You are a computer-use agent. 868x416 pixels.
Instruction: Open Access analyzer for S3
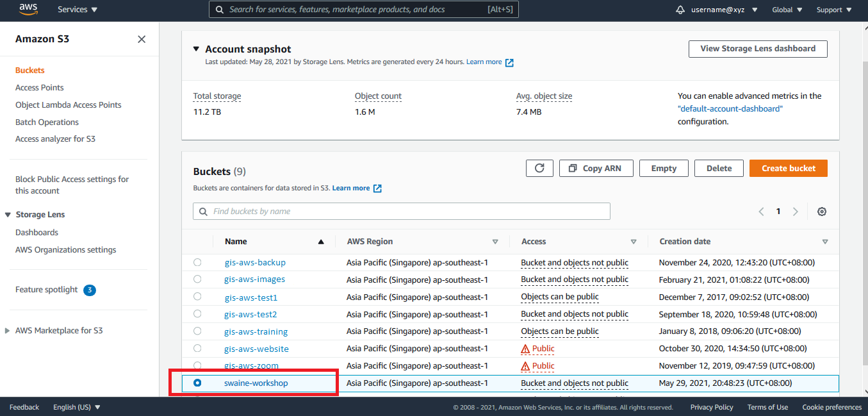tap(55, 139)
